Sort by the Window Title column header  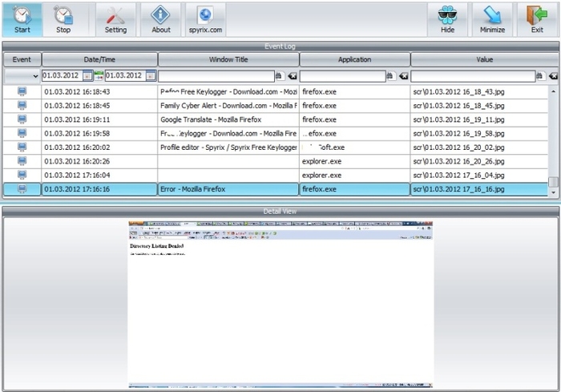click(228, 59)
